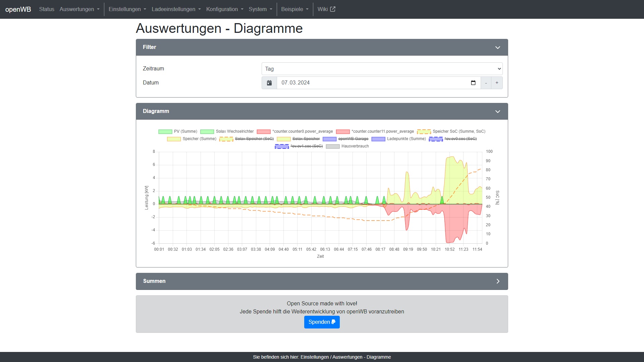Open the Ladeeinstellungen dropdown menu
The image size is (644, 362).
(176, 9)
